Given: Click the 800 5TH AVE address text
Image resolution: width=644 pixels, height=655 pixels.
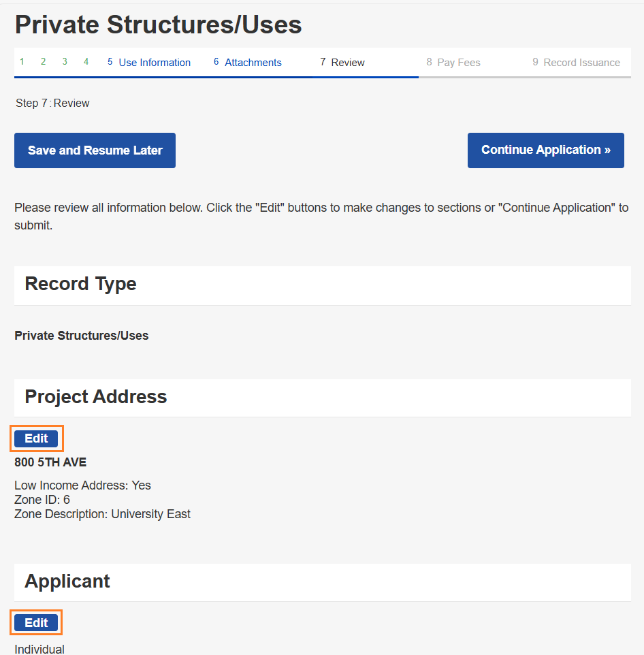Looking at the screenshot, I should click(x=50, y=462).
